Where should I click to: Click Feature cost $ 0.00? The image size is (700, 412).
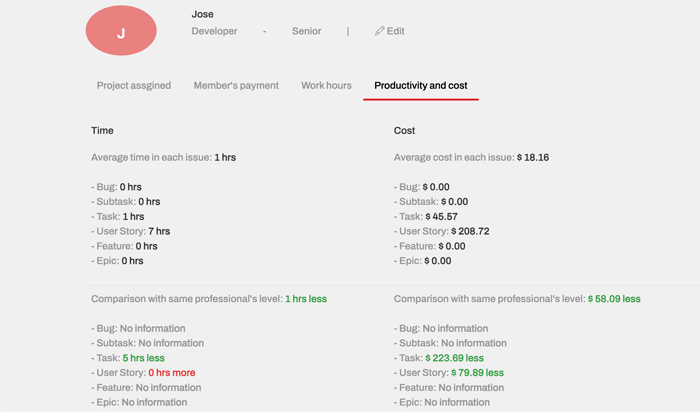(x=452, y=246)
